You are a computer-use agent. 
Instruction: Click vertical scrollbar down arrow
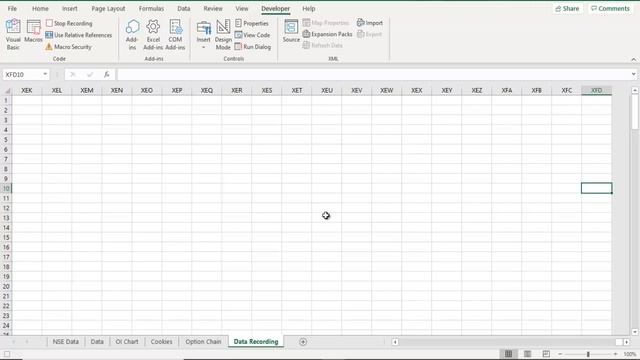[x=635, y=332]
